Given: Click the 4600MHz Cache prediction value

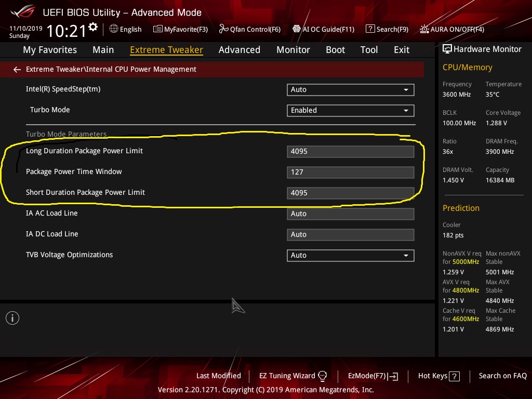Looking at the screenshot, I should (x=465, y=319).
